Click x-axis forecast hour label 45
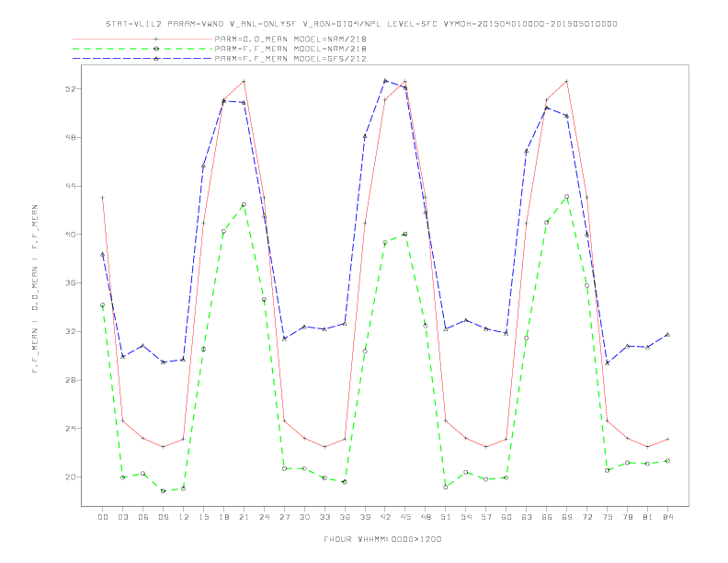 405,517
